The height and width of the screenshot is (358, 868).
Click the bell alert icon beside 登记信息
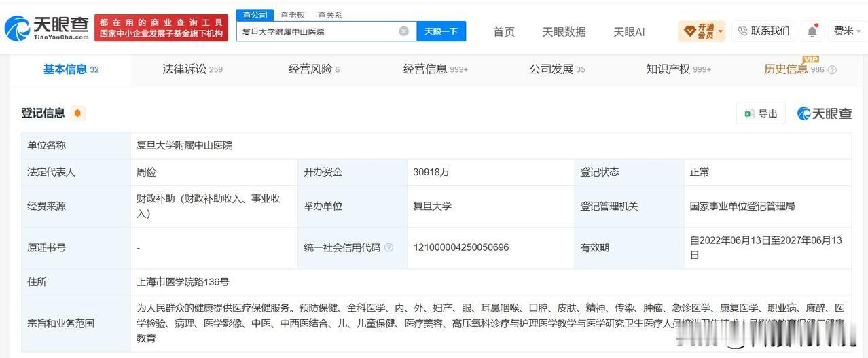(x=77, y=113)
